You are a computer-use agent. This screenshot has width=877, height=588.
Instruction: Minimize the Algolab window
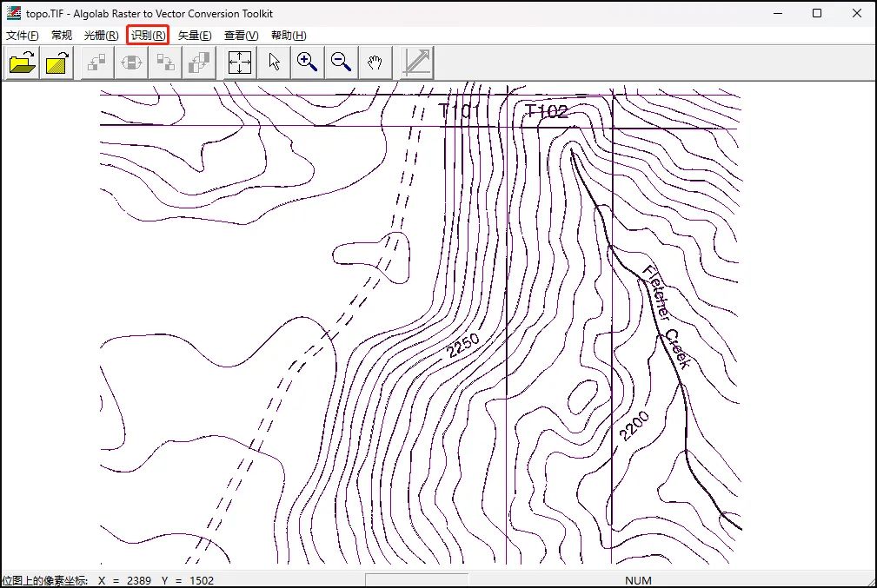(778, 13)
